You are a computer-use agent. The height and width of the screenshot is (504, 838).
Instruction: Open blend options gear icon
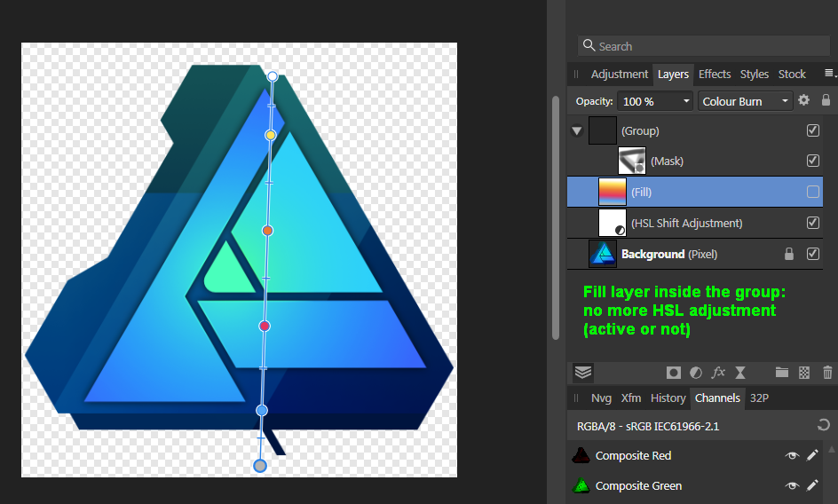(804, 101)
